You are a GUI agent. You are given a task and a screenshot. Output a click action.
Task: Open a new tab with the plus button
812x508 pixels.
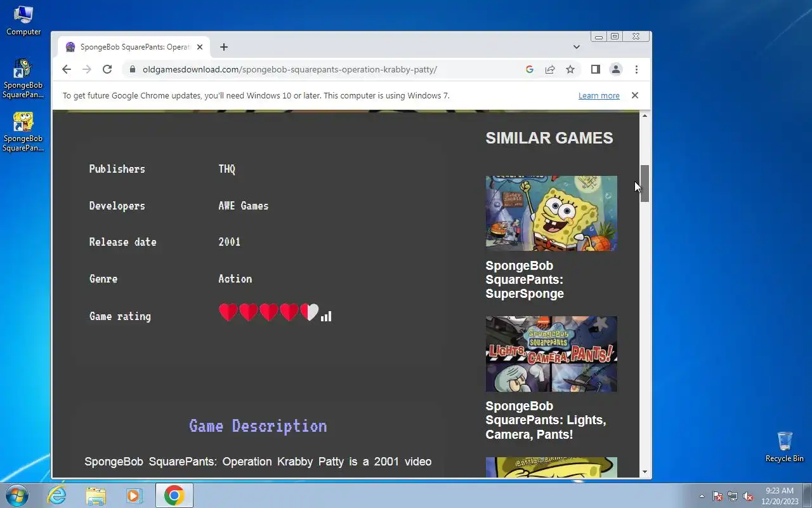point(224,47)
